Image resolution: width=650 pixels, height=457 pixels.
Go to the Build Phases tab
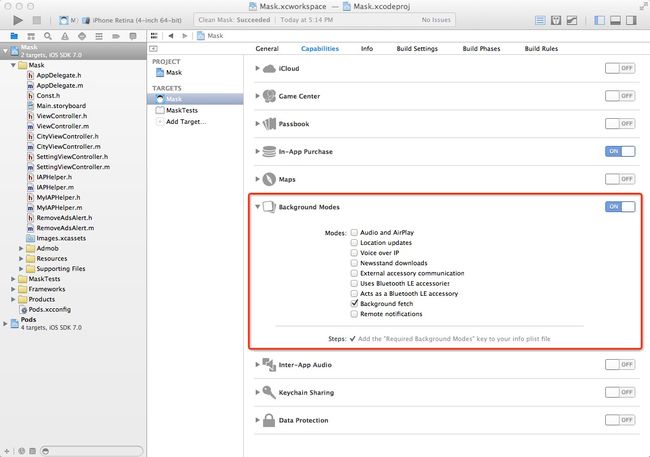[x=481, y=49]
